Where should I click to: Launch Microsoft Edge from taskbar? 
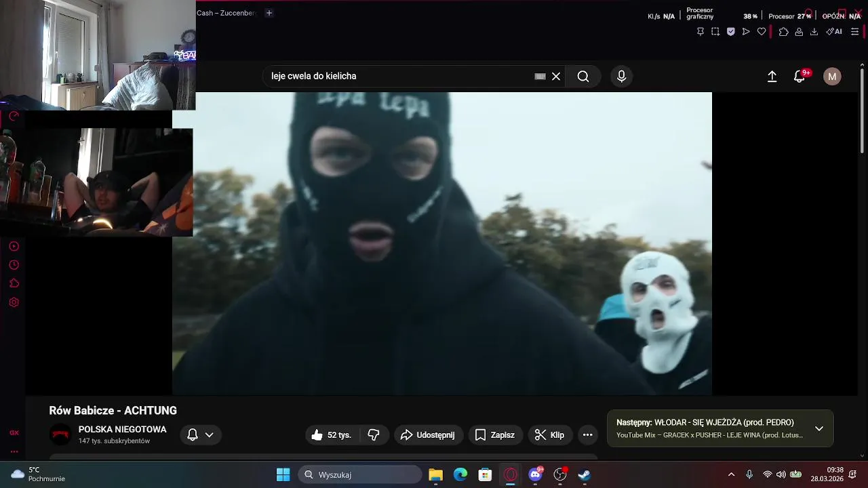click(460, 474)
